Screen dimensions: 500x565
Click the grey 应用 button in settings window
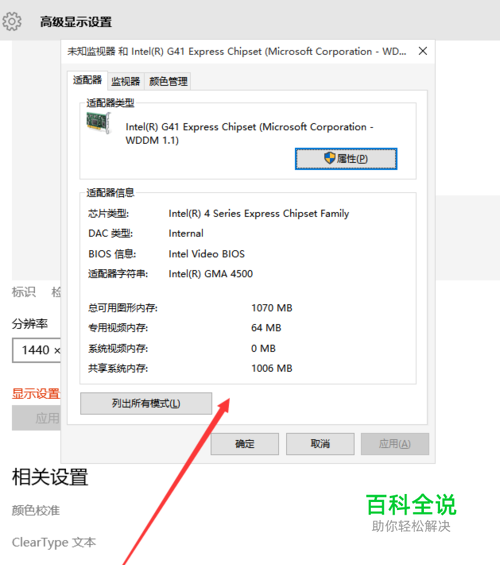[36, 418]
